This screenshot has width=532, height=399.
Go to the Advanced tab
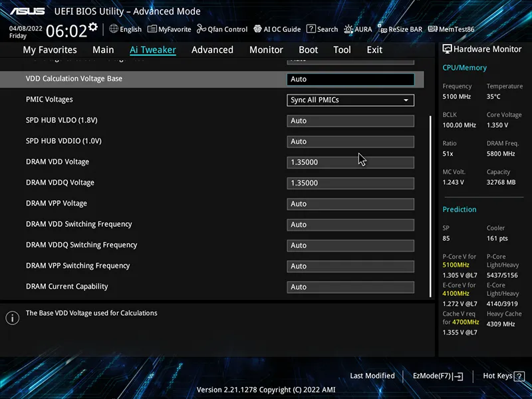[x=212, y=50]
